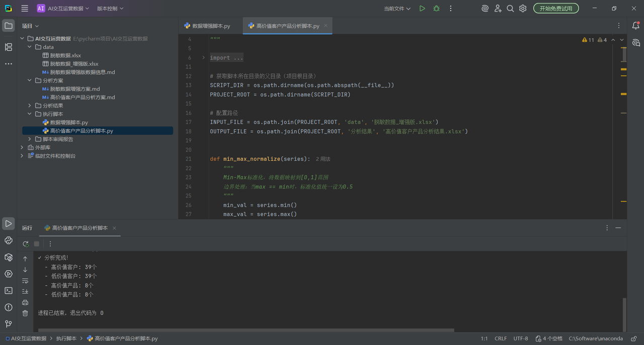Click the horizontal scrollbar in run console
The width and height of the screenshot is (644, 345).
tap(247, 330)
